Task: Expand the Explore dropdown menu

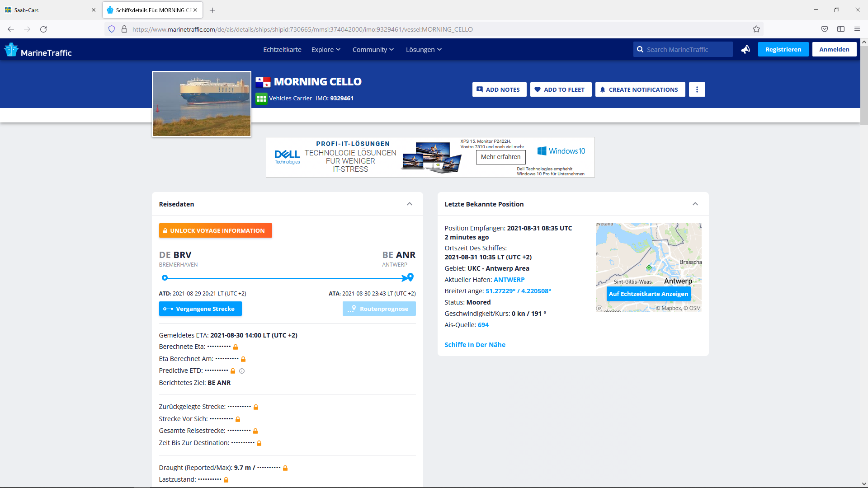Action: [x=326, y=50]
